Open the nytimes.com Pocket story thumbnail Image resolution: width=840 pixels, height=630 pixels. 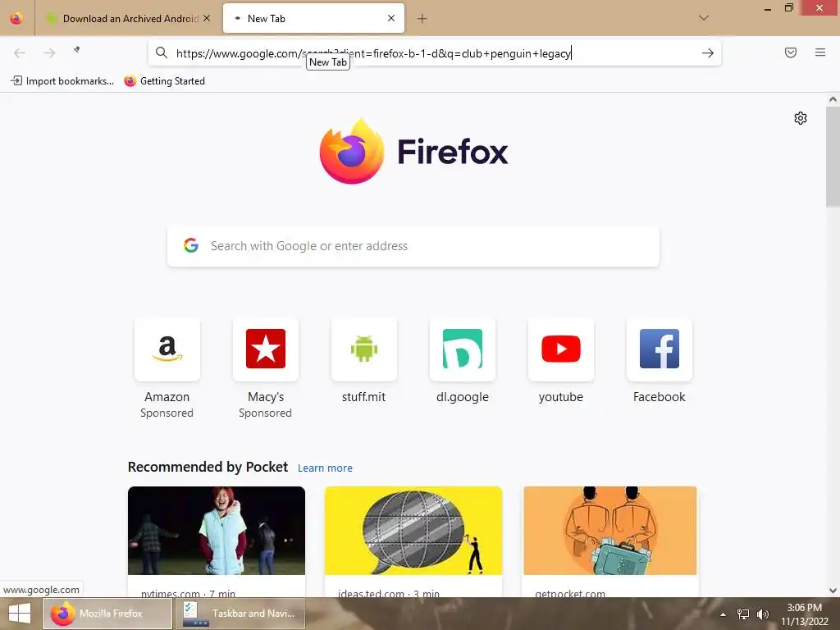point(217,531)
